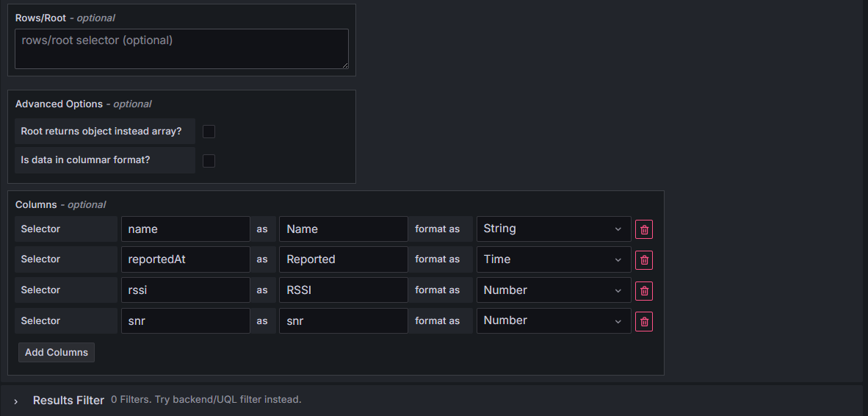Enable 'Root returns object instead array?' checkbox
The image size is (868, 416).
[x=209, y=132]
